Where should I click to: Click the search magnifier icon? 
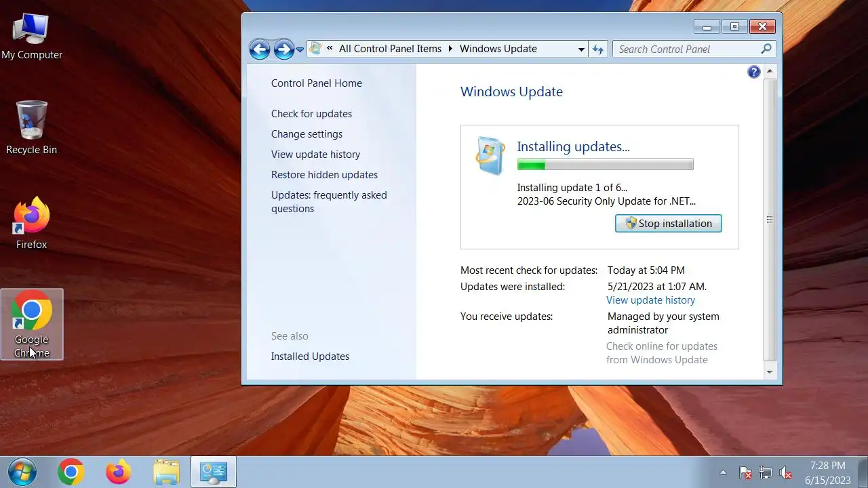click(x=766, y=49)
